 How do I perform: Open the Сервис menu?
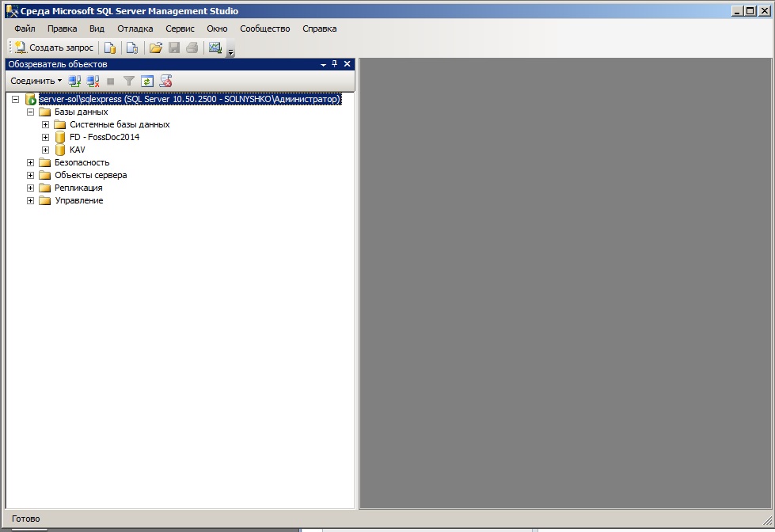point(180,28)
